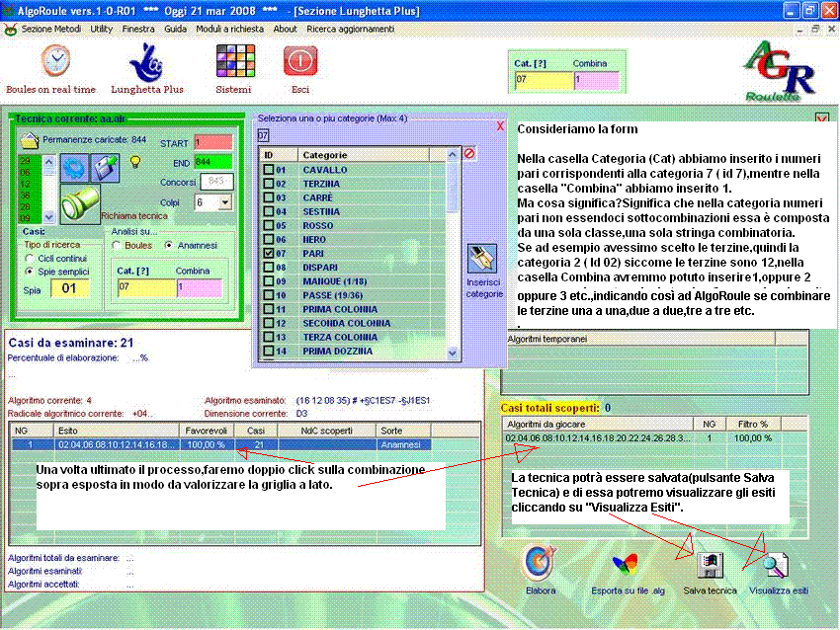
Task: Select the 14 PRIMA DOZZINA category row
Action: (x=354, y=352)
